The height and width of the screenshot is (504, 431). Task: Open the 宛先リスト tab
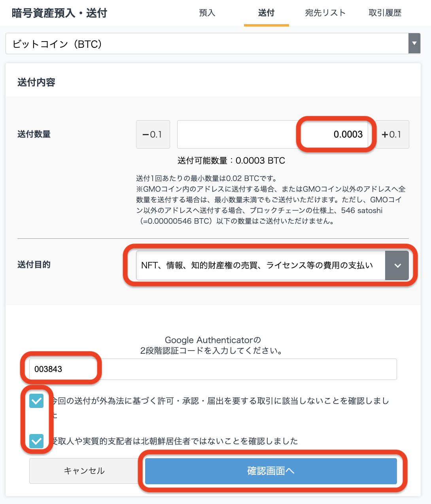point(325,13)
